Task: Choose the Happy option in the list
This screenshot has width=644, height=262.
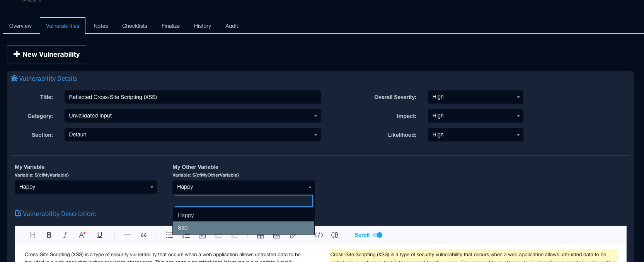Action: 244,215
